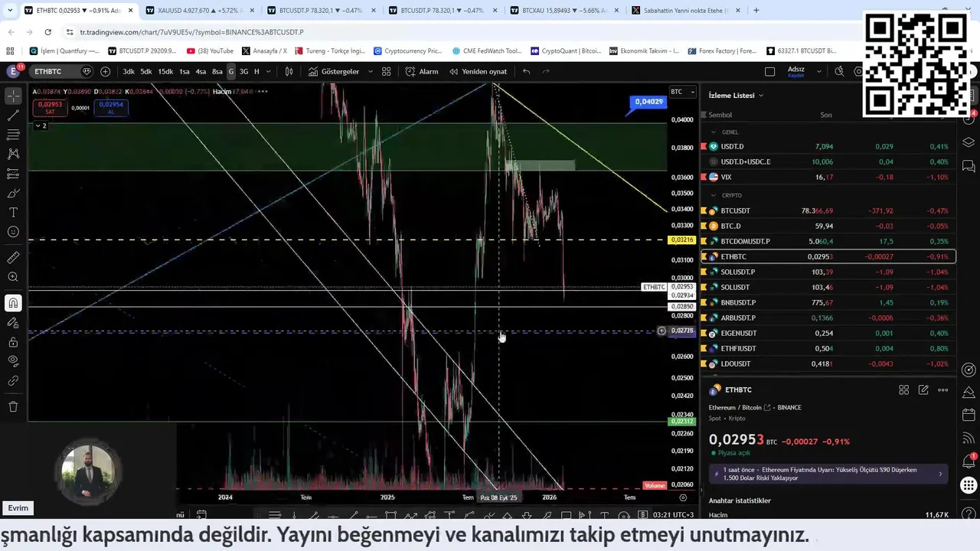Create an alert with Alarm button

(422, 71)
